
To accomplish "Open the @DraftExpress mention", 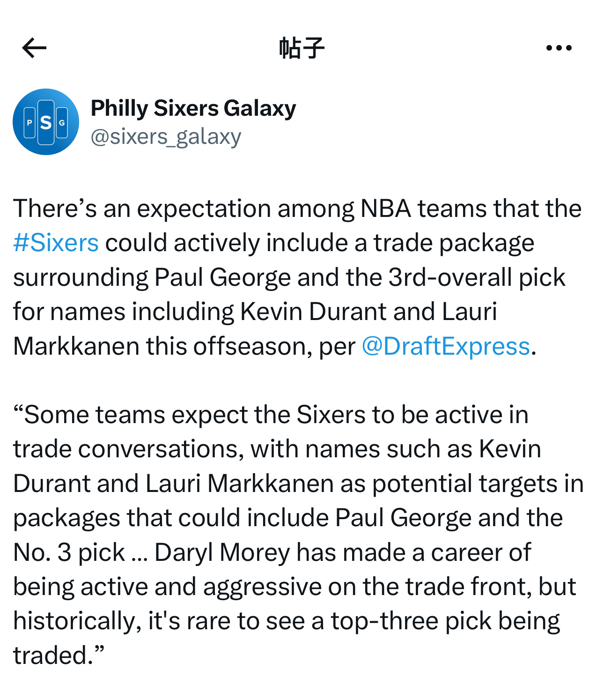I will [446, 346].
